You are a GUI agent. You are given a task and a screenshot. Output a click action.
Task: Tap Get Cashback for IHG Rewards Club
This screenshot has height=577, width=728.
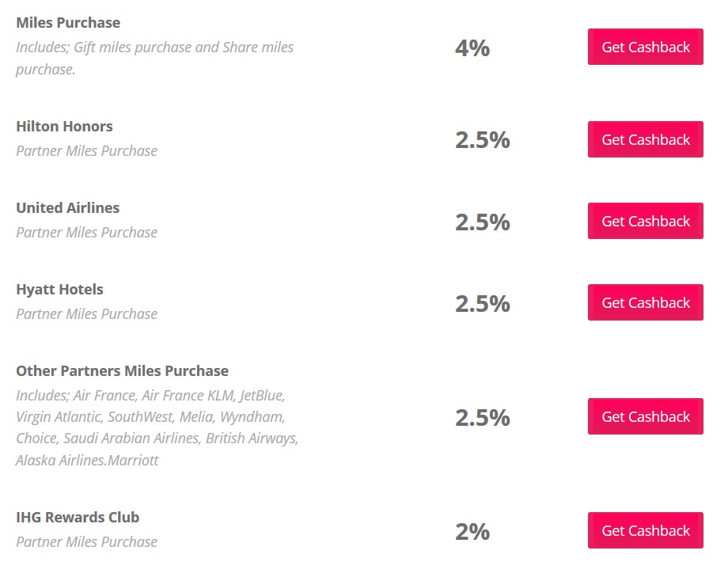coord(645,530)
